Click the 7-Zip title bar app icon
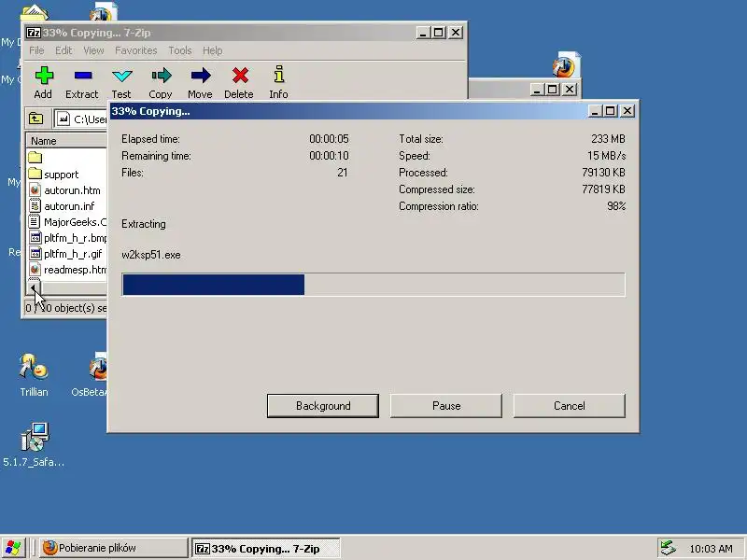Image resolution: width=747 pixels, height=560 pixels. (33, 33)
